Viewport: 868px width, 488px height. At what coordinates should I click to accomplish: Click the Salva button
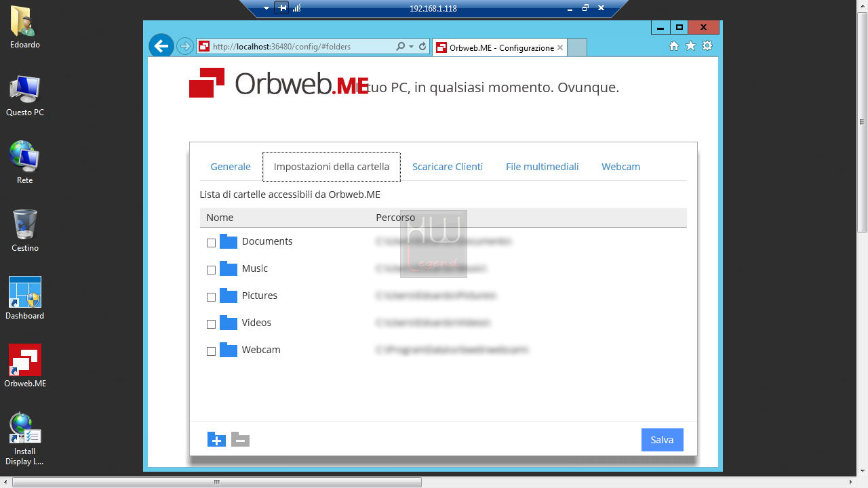(662, 440)
